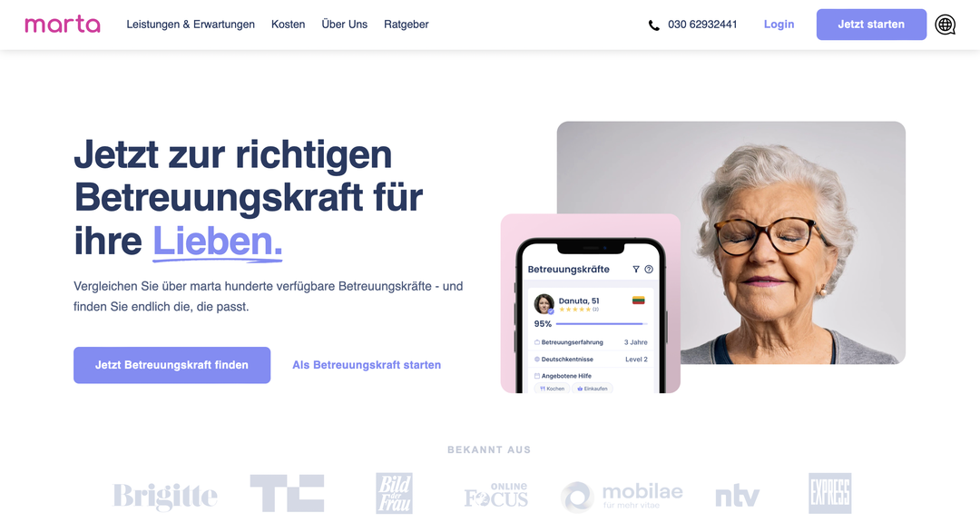This screenshot has height=523, width=980.
Task: Click Als Betreuungskraft starten link
Action: [367, 365]
